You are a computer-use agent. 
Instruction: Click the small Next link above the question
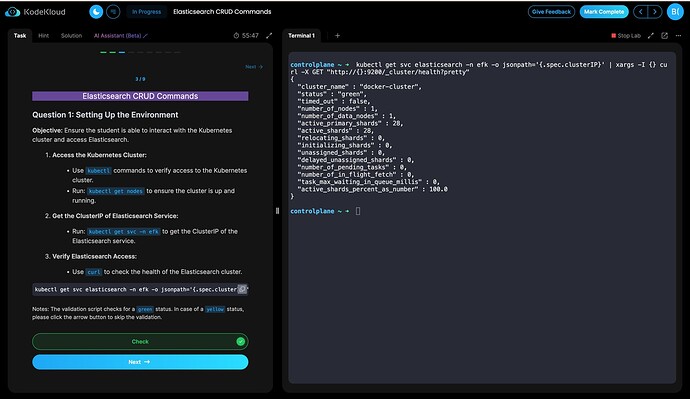254,67
